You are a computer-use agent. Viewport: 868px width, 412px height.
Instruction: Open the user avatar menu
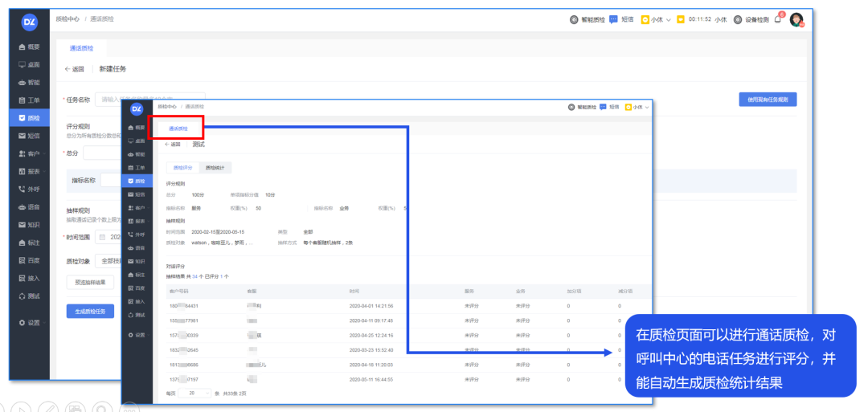point(796,20)
